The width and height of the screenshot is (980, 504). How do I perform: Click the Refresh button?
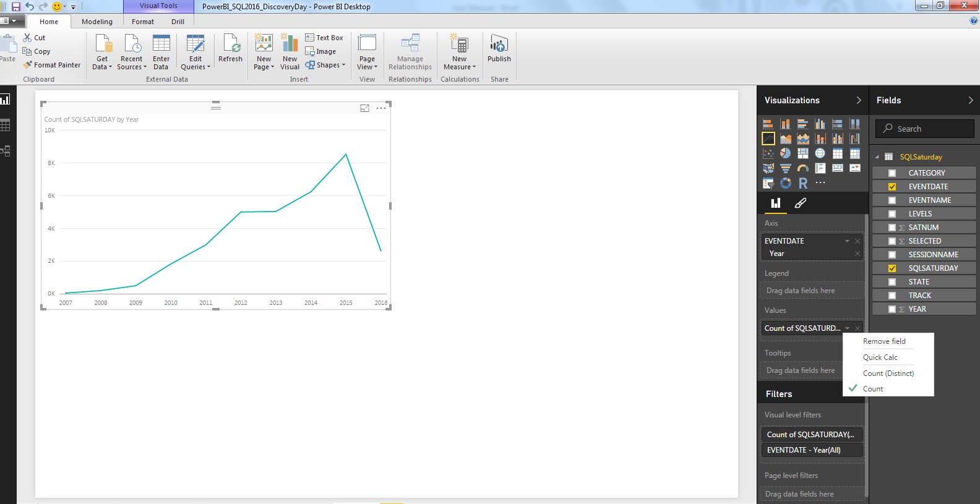click(x=231, y=48)
